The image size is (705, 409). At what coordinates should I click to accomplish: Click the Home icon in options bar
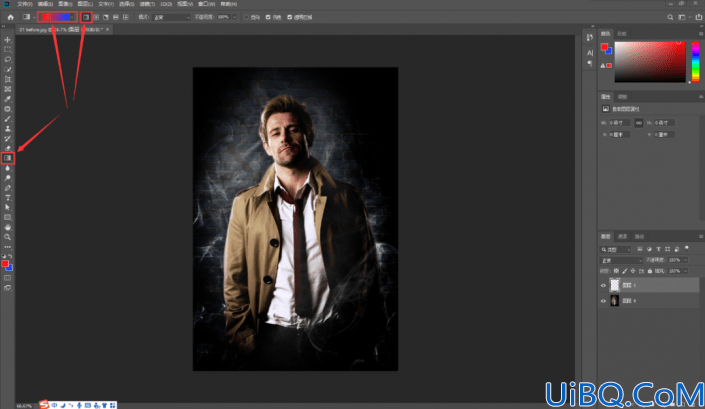pos(10,17)
